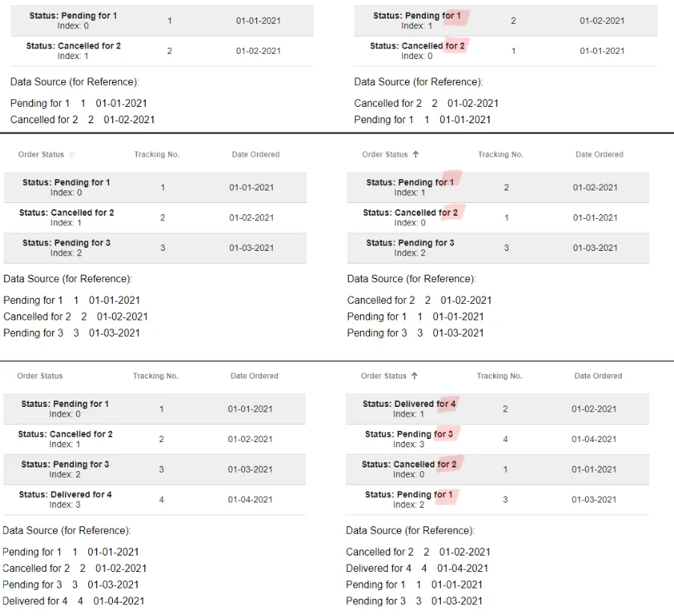Click the Date Ordered header in the unsorted four-row table
Image resolution: width=674 pixels, height=616 pixels.
coord(255,376)
